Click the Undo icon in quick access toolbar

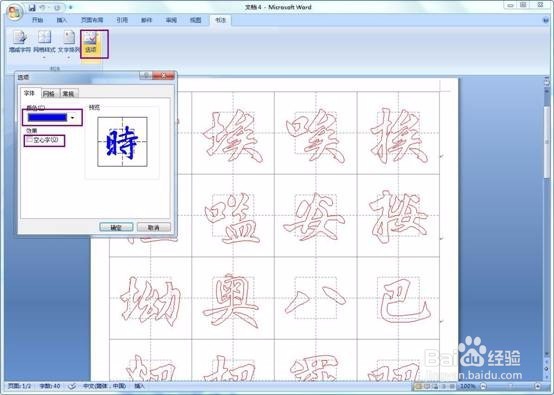(43, 7)
